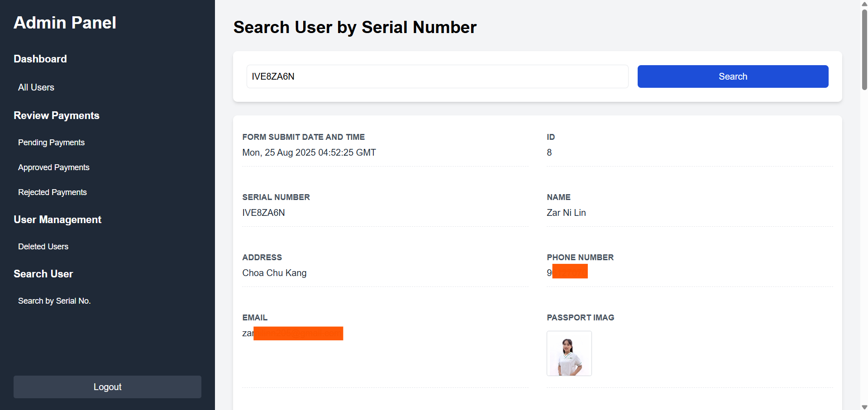868x410 pixels.
Task: Click the scrollbar down arrow
Action: coord(864,406)
